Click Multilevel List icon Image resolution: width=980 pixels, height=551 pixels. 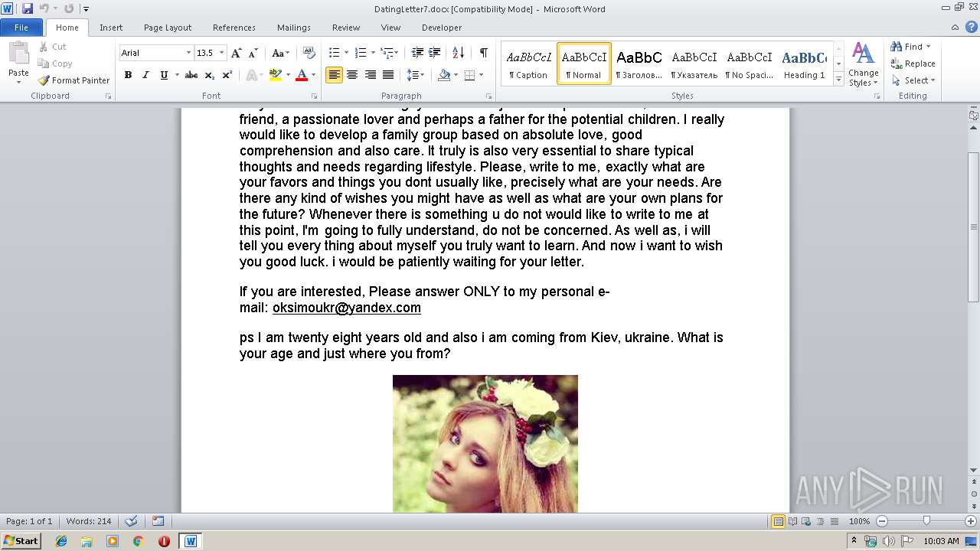coord(387,53)
